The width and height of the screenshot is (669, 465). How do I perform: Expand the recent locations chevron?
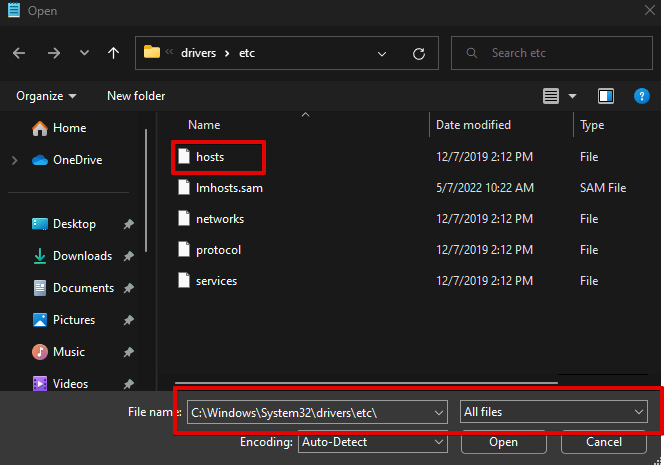tap(84, 52)
